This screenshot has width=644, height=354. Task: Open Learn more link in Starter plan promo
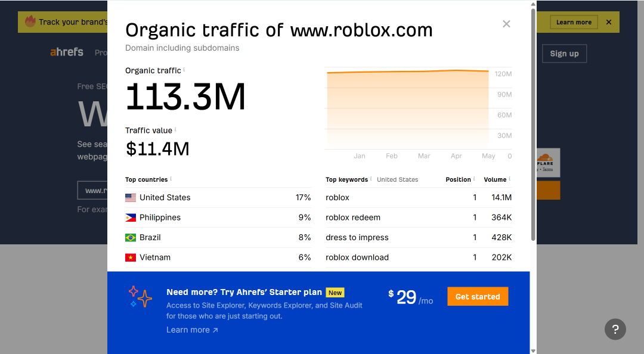click(x=192, y=330)
